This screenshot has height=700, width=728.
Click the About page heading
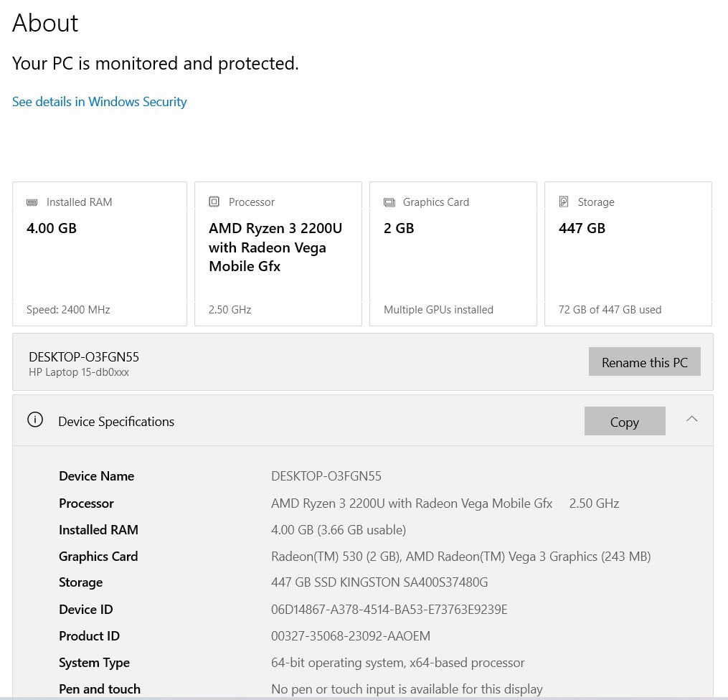tap(45, 23)
